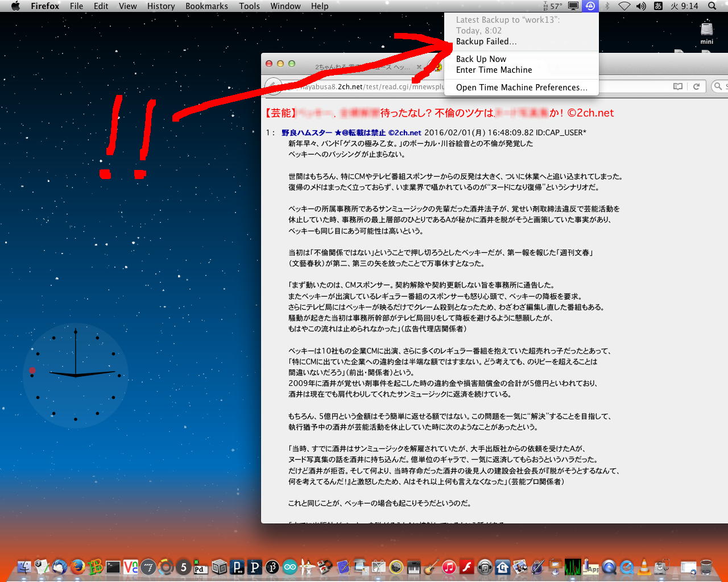Launch Thunderbird from the Dock

point(60,567)
